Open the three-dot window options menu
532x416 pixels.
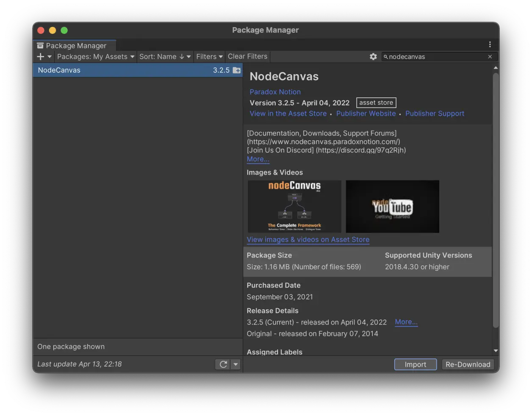490,44
